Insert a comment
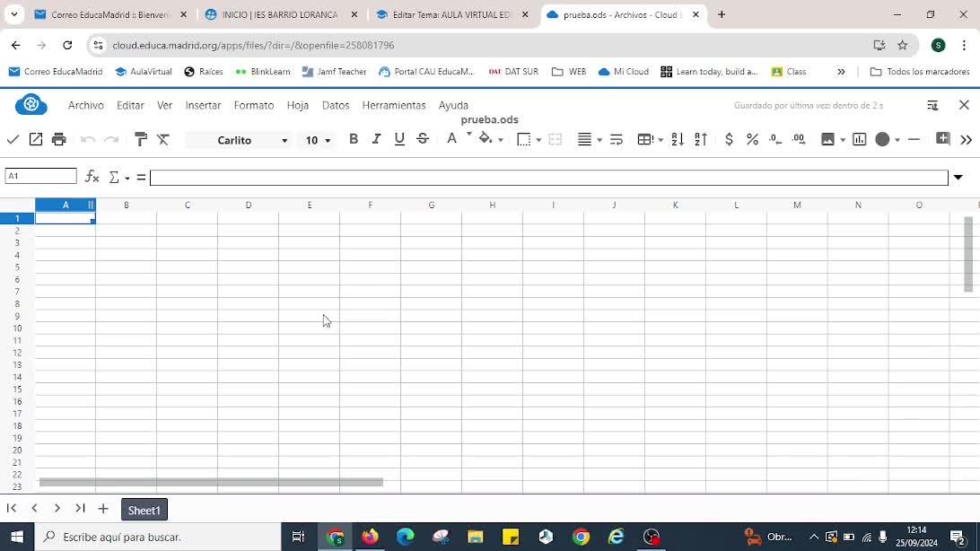980x551 pixels. [942, 139]
